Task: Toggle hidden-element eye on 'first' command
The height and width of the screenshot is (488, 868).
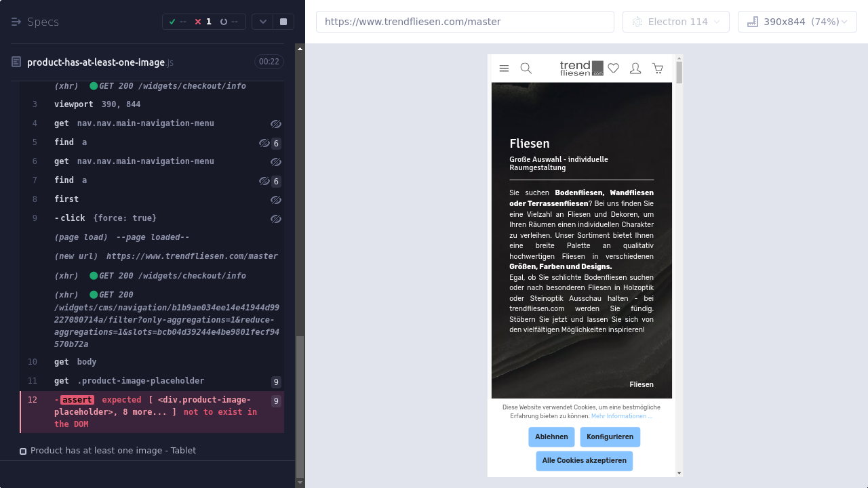Action: pos(275,200)
